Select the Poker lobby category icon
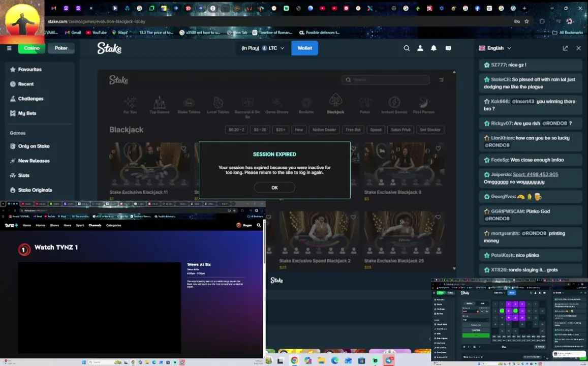Screen dimensions: 588x366 (x=365, y=105)
